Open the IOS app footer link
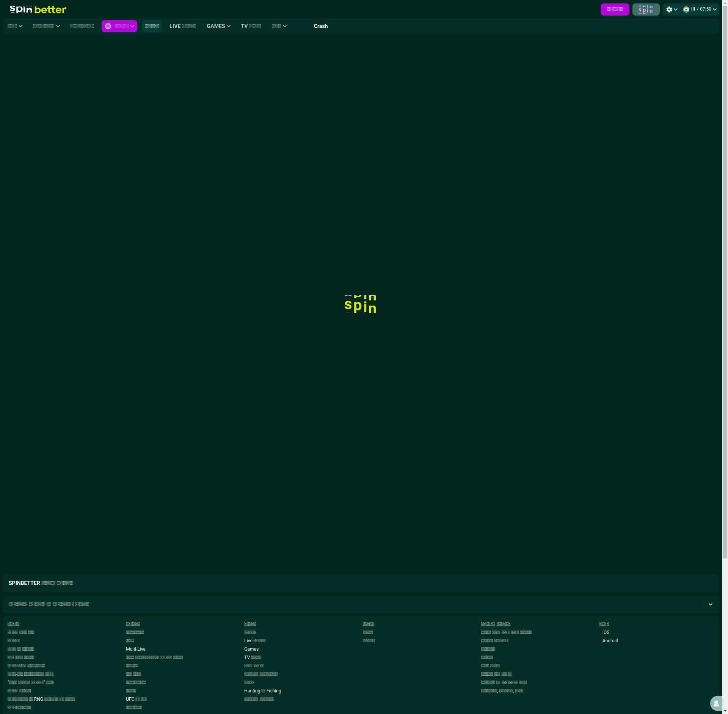 606,632
